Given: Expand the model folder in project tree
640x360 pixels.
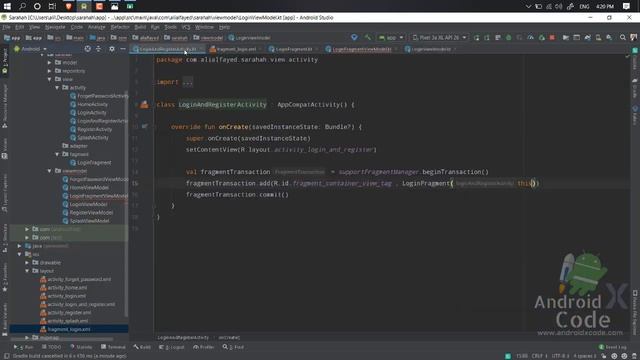Looking at the screenshot, I should pyautogui.click(x=49, y=62).
